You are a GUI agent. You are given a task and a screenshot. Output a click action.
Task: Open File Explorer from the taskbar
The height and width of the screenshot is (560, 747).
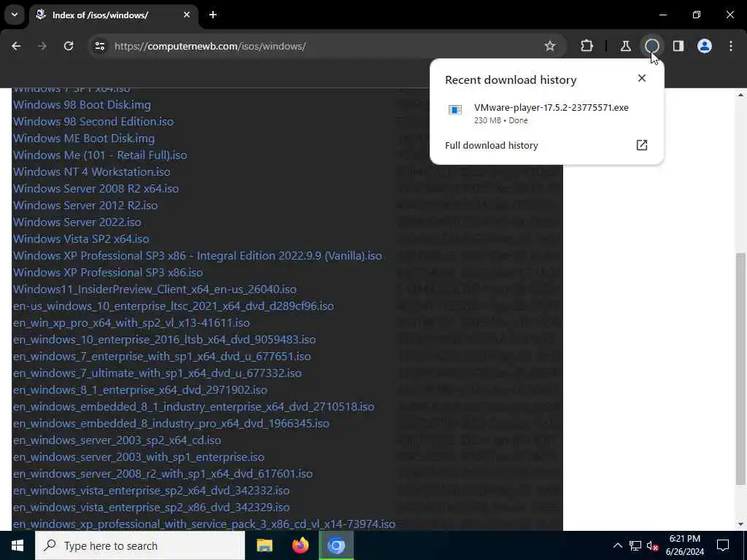click(264, 545)
